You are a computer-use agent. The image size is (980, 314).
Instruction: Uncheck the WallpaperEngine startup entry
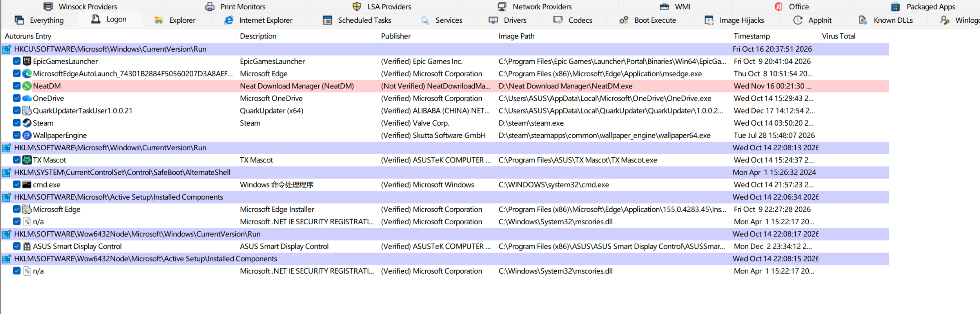pos(16,135)
